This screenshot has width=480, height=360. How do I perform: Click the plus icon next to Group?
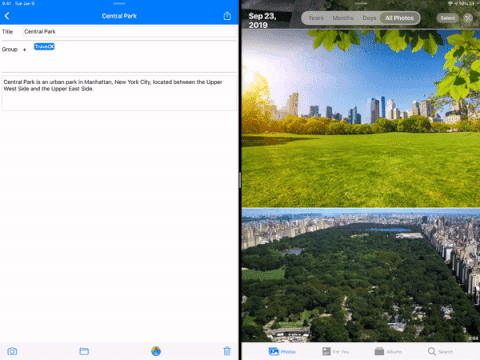(24, 50)
